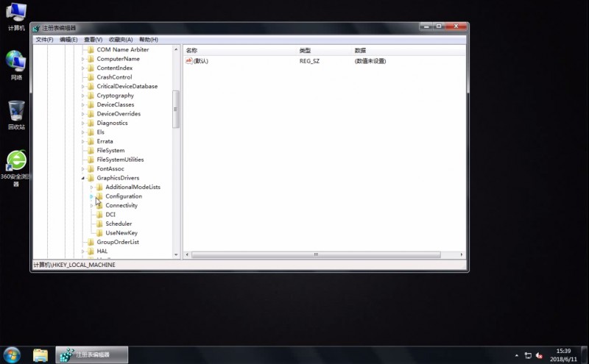This screenshot has width=589, height=364.
Task: Click the tree pane scroll down arrow
Action: pos(176,254)
